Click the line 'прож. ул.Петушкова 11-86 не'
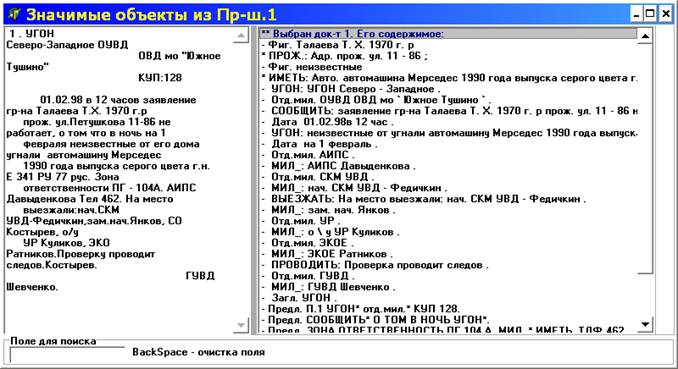This screenshot has height=369, width=678. pos(97,122)
